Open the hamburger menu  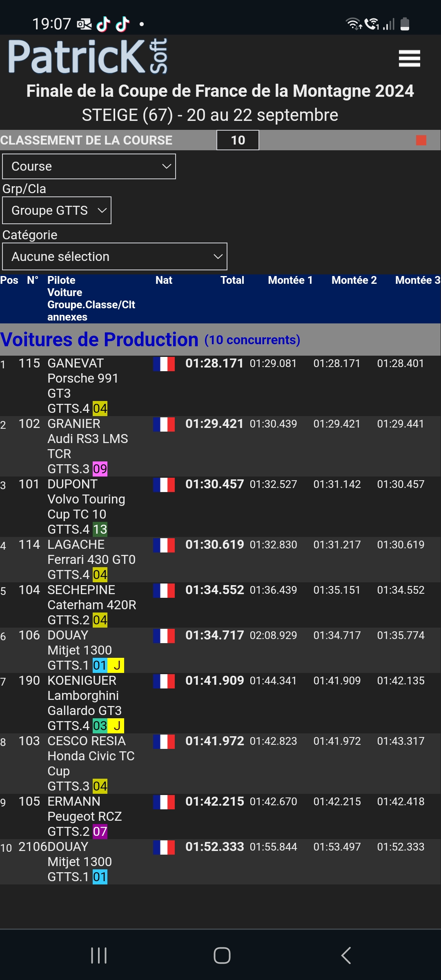(x=409, y=58)
